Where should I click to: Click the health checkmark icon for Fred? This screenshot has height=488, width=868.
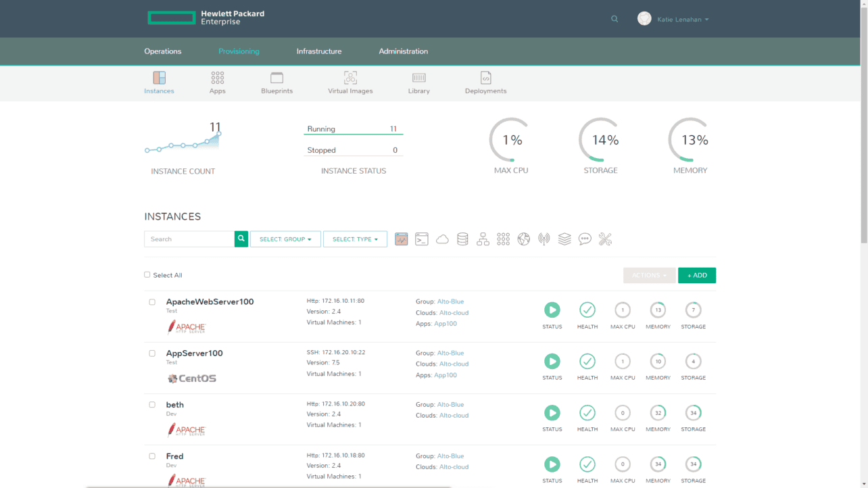tap(587, 464)
